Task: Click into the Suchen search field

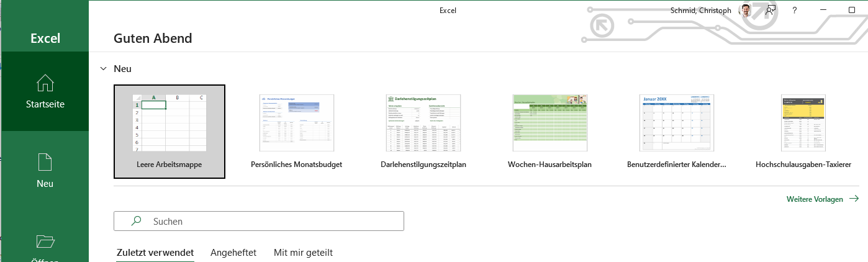Action: pyautogui.click(x=259, y=221)
